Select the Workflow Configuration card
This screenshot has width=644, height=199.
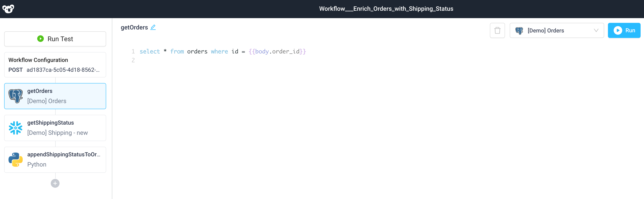(55, 65)
